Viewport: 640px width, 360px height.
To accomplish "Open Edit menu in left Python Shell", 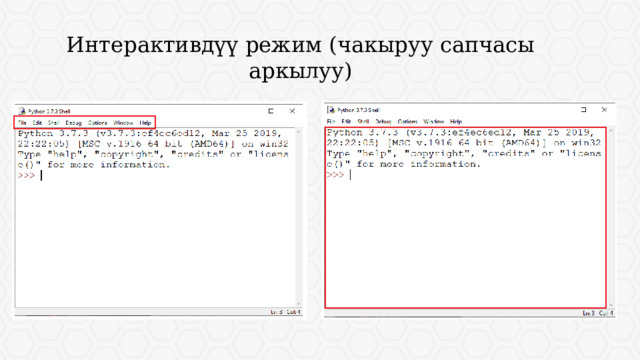I will (x=37, y=123).
